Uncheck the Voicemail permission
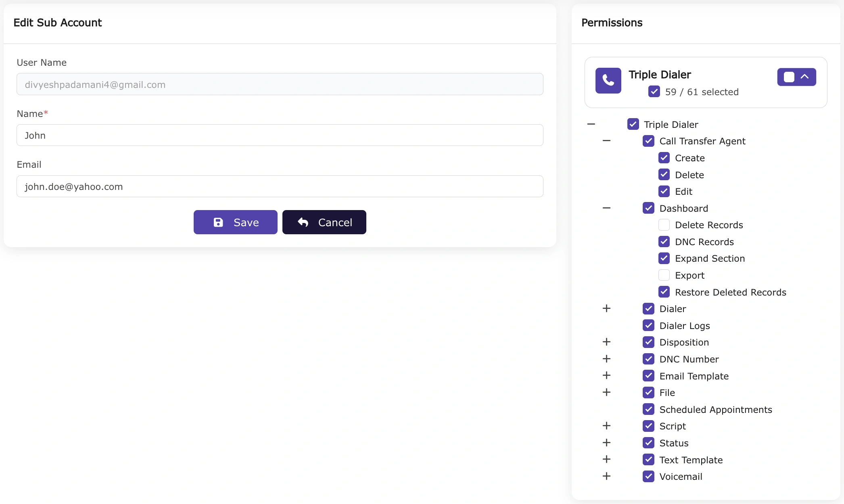 pyautogui.click(x=649, y=476)
